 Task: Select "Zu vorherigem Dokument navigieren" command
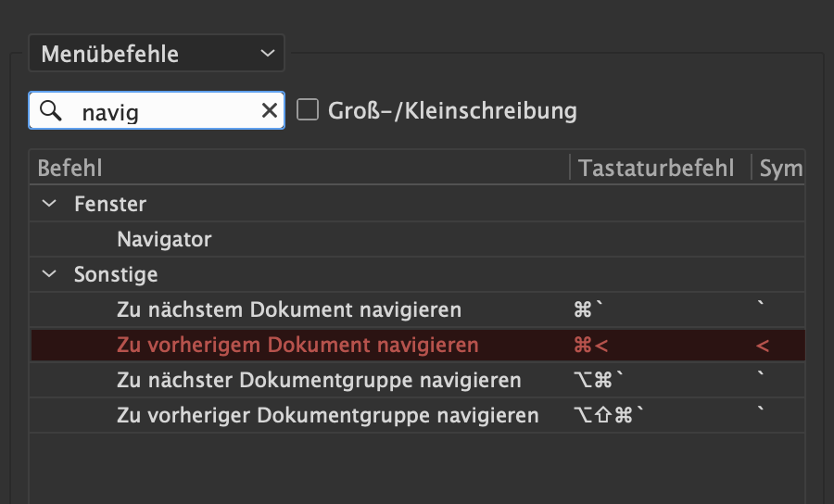coord(297,346)
